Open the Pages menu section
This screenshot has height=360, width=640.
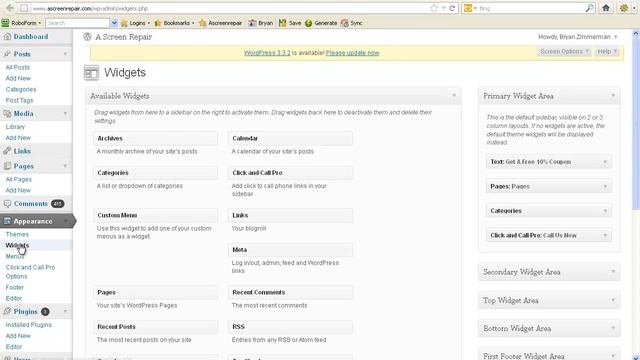click(24, 166)
